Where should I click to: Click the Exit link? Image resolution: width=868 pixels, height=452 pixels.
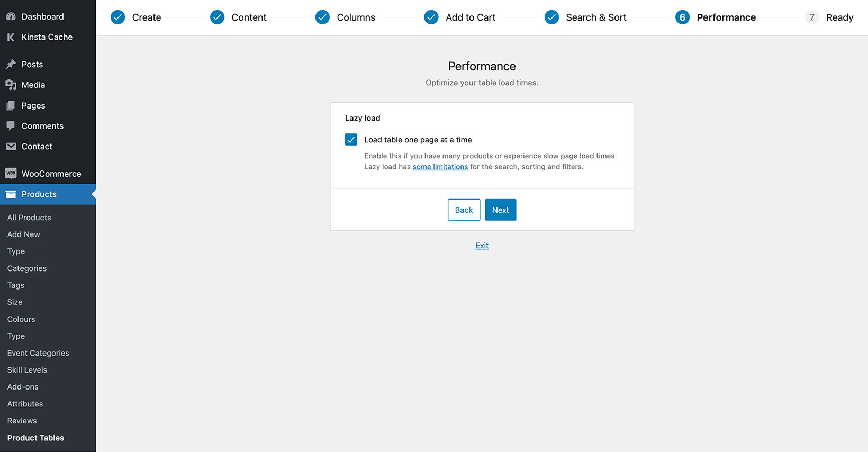[482, 246]
